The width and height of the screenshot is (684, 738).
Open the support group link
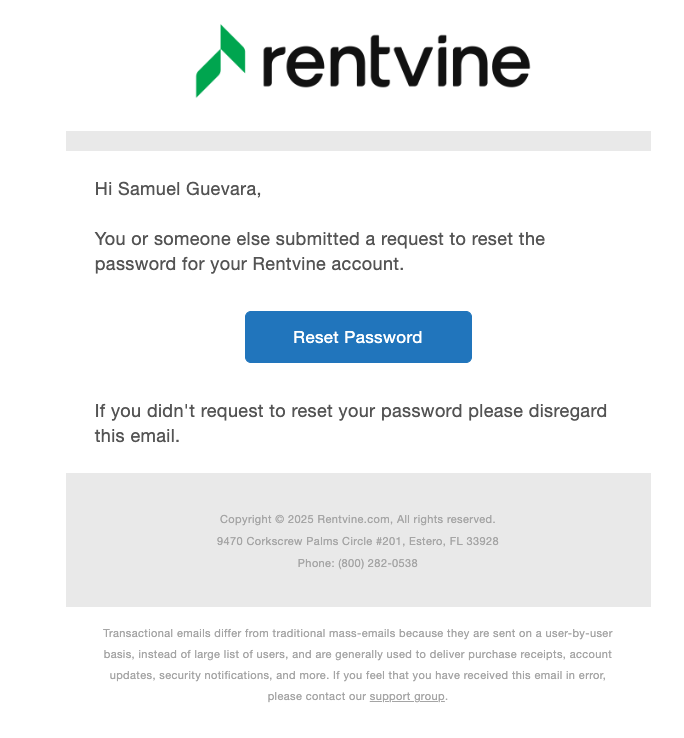(x=407, y=696)
